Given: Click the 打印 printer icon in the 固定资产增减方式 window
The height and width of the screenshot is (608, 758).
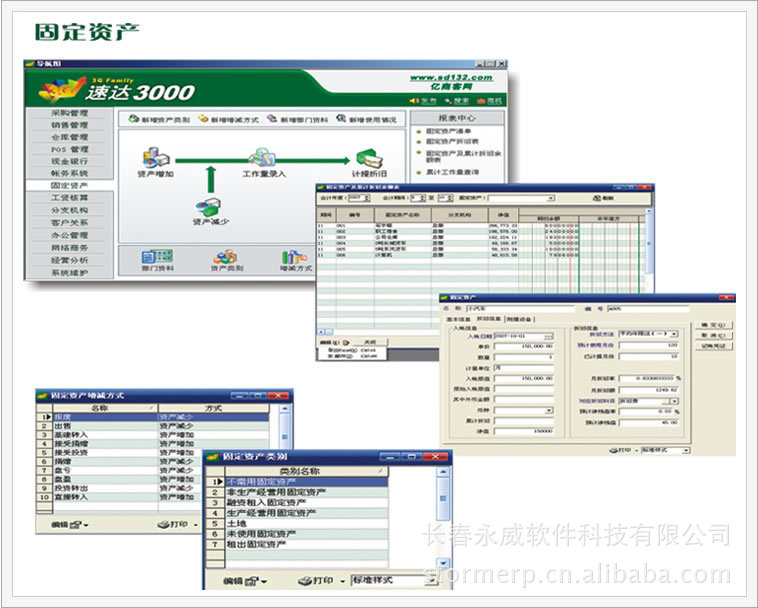Looking at the screenshot, I should [x=163, y=524].
